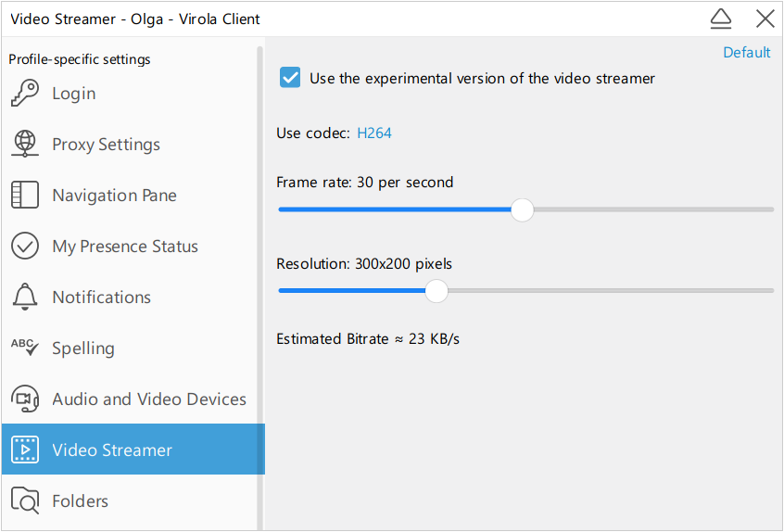Reset settings with the Default link
Image resolution: width=784 pixels, height=532 pixels.
click(746, 53)
